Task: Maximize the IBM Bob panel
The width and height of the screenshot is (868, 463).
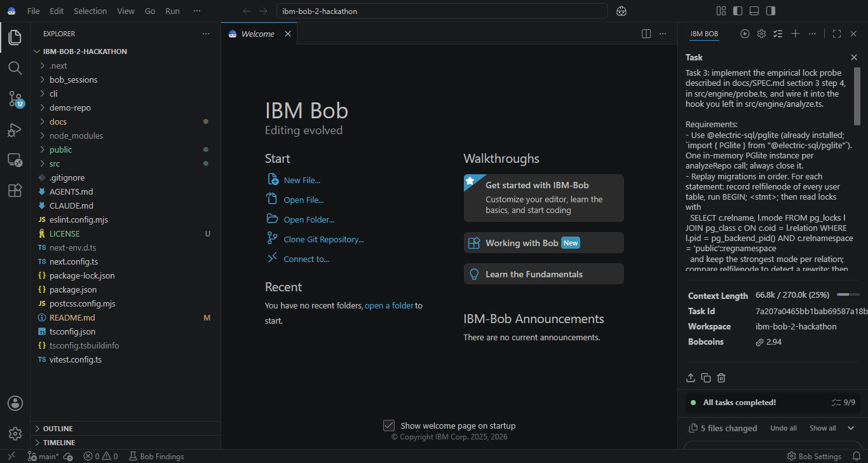Action: [x=837, y=34]
